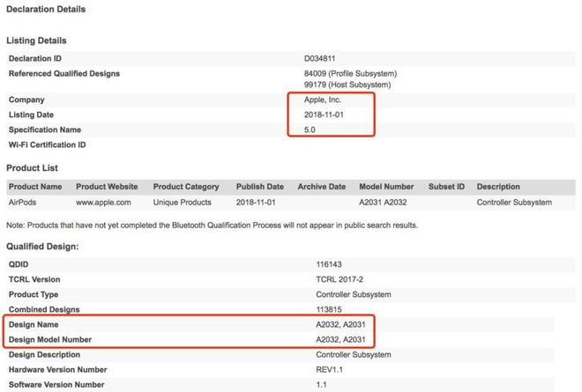Viewport: 582px width, 392px height.
Task: Click the Product Category column header
Action: (x=186, y=187)
